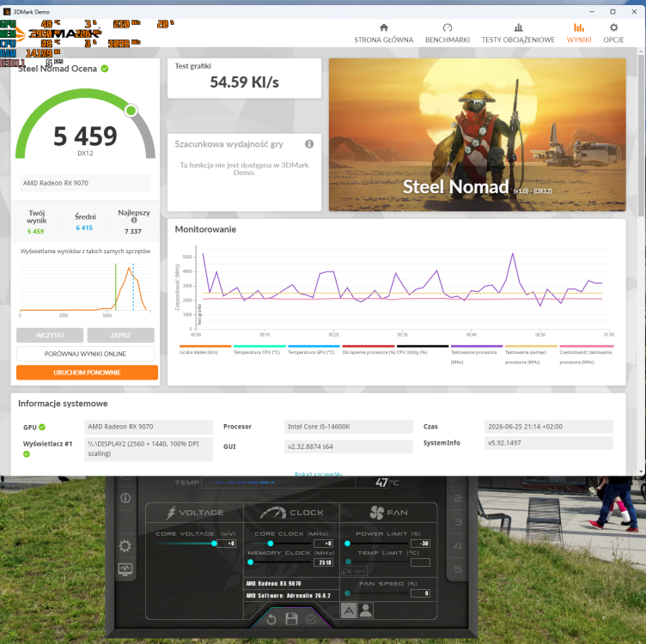Click green check under Wyświetlacz #1
Viewport: 646px width, 644px height.
coord(27,453)
